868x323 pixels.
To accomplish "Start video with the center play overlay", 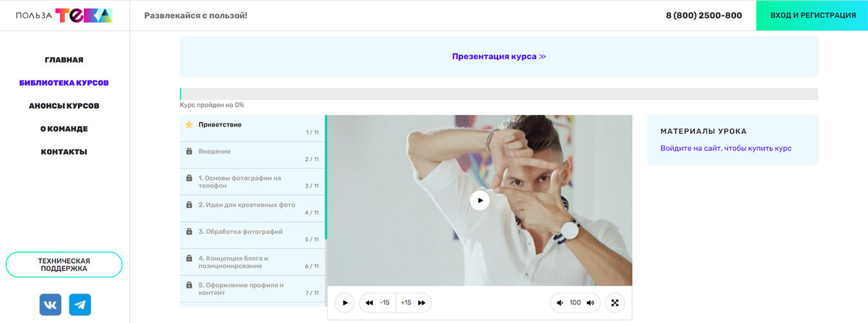I will point(480,200).
